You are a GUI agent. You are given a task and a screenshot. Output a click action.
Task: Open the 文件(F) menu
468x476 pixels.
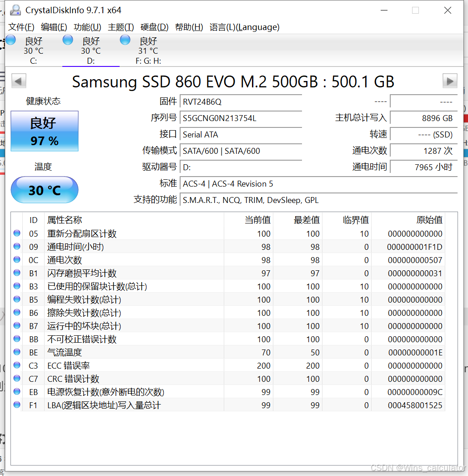(x=21, y=27)
